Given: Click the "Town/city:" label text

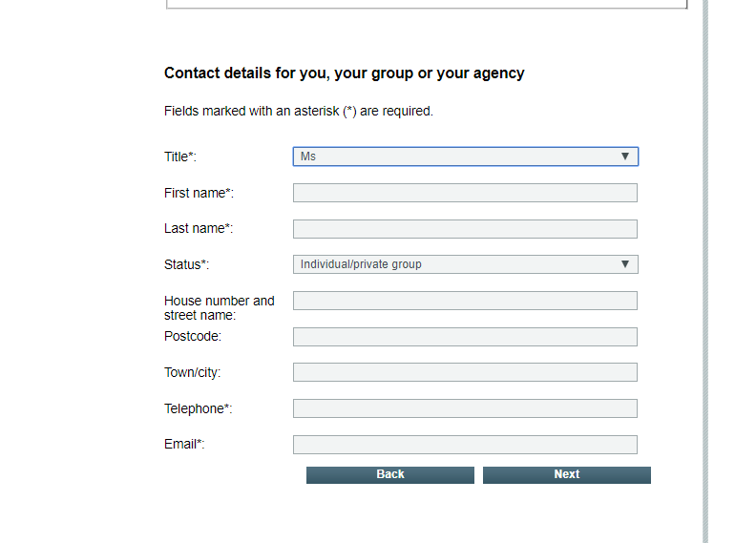Looking at the screenshot, I should coord(193,372).
